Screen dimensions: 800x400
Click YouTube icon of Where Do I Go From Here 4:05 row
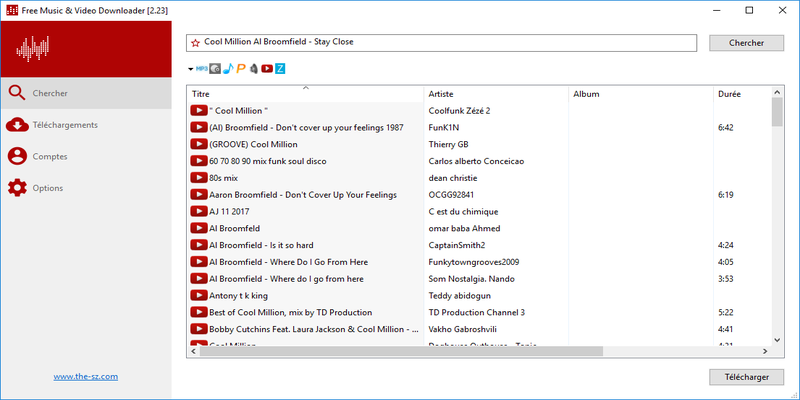coord(198,262)
